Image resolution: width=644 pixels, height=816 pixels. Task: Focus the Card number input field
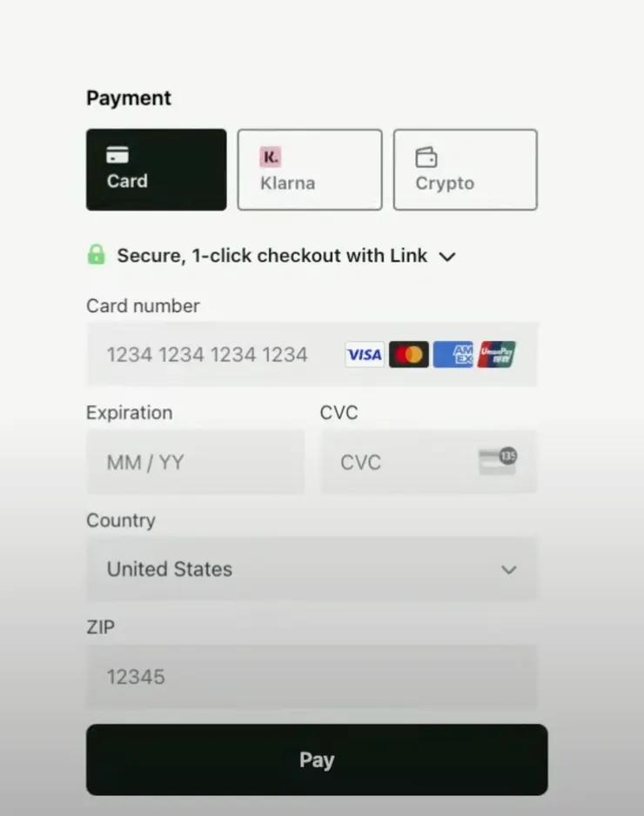pos(312,354)
